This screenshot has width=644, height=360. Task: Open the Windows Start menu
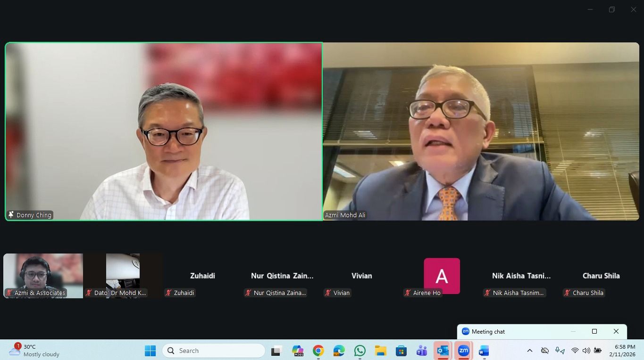(150, 351)
